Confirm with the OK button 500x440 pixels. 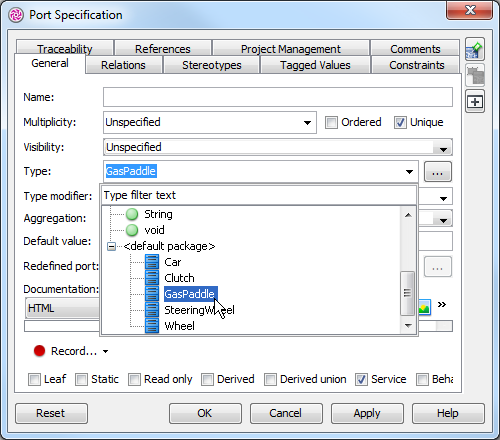(x=205, y=413)
